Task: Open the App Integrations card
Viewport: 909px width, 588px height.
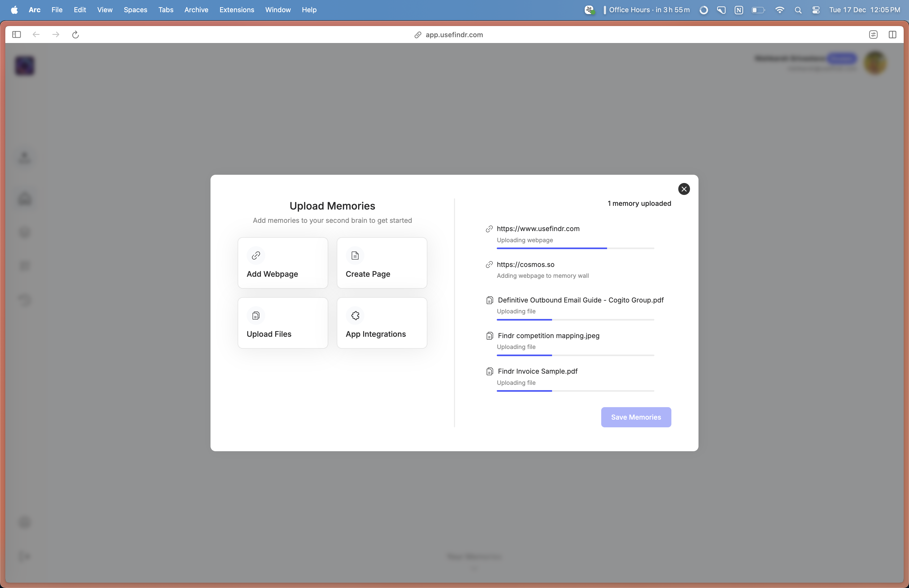Action: click(x=382, y=323)
